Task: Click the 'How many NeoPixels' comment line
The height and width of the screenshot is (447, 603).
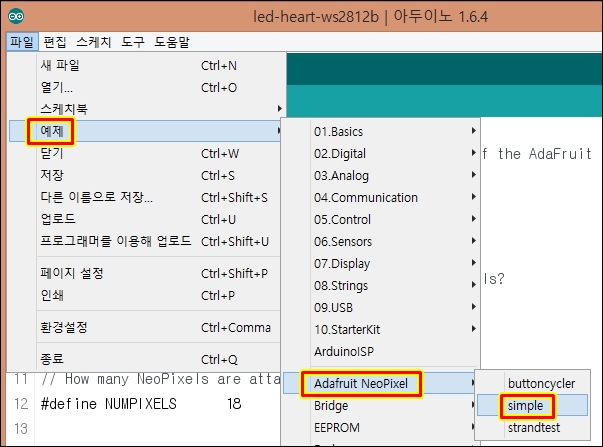Action: pyautogui.click(x=161, y=379)
